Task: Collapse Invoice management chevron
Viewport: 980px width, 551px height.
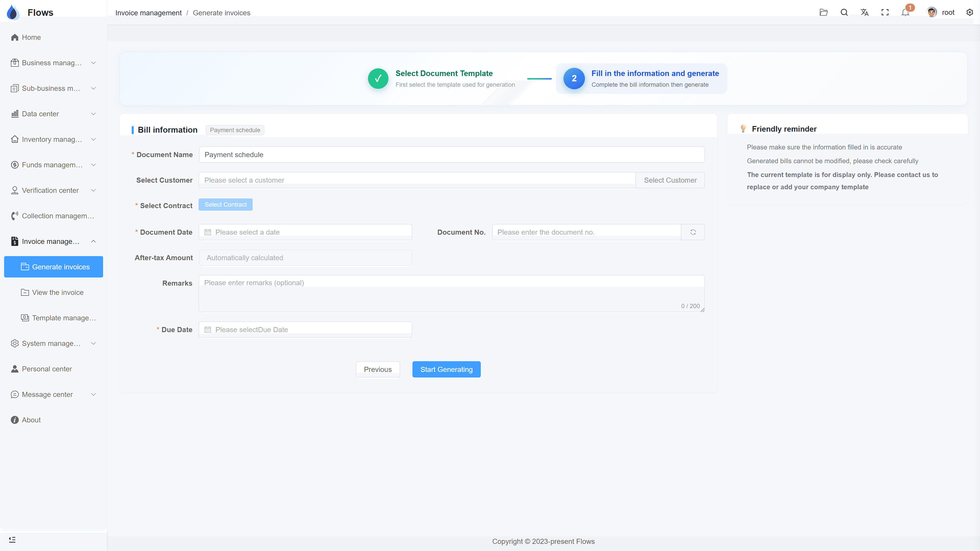Action: click(x=93, y=241)
